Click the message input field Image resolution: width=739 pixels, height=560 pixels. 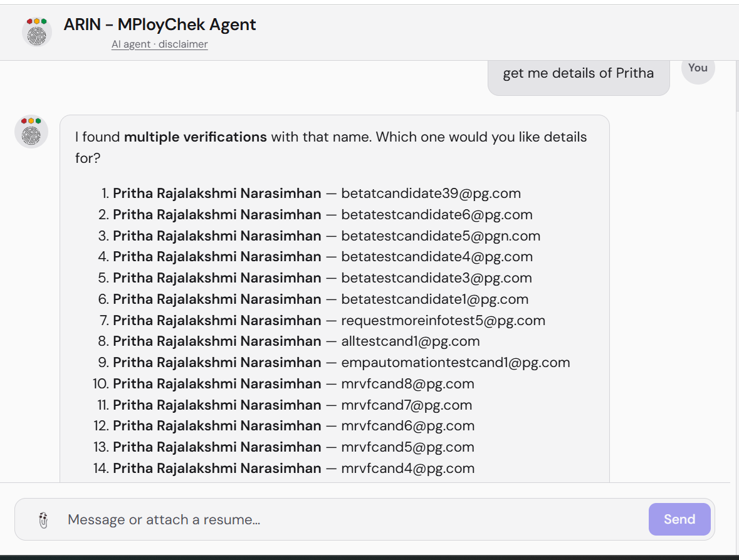[x=251, y=519]
